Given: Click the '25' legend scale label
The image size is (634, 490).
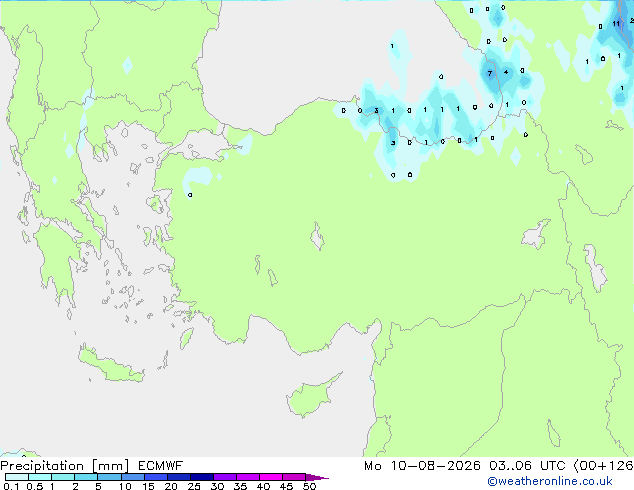Looking at the screenshot, I should point(194,486).
